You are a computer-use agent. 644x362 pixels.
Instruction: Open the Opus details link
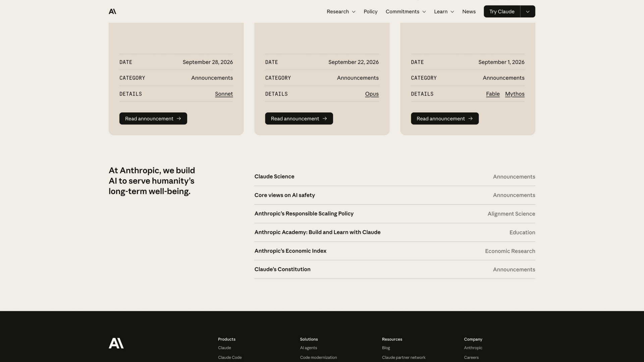[372, 94]
